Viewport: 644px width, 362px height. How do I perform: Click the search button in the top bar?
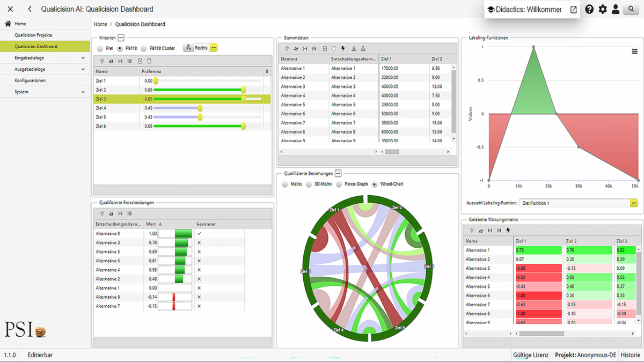pyautogui.click(x=631, y=9)
